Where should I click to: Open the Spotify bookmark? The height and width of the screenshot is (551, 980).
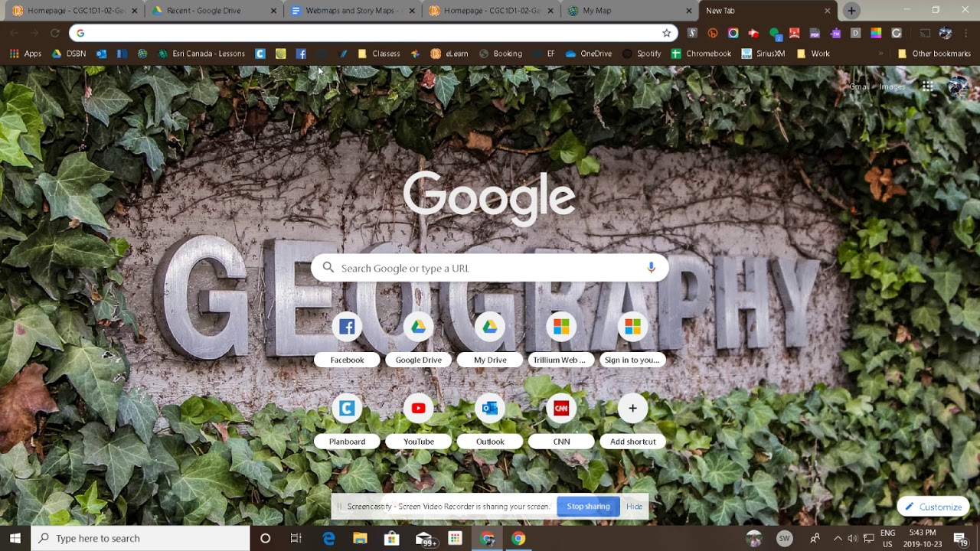coord(642,54)
